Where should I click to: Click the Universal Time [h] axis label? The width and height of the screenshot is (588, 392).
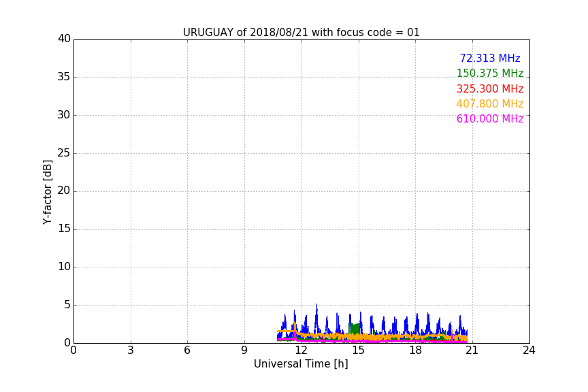pyautogui.click(x=301, y=364)
